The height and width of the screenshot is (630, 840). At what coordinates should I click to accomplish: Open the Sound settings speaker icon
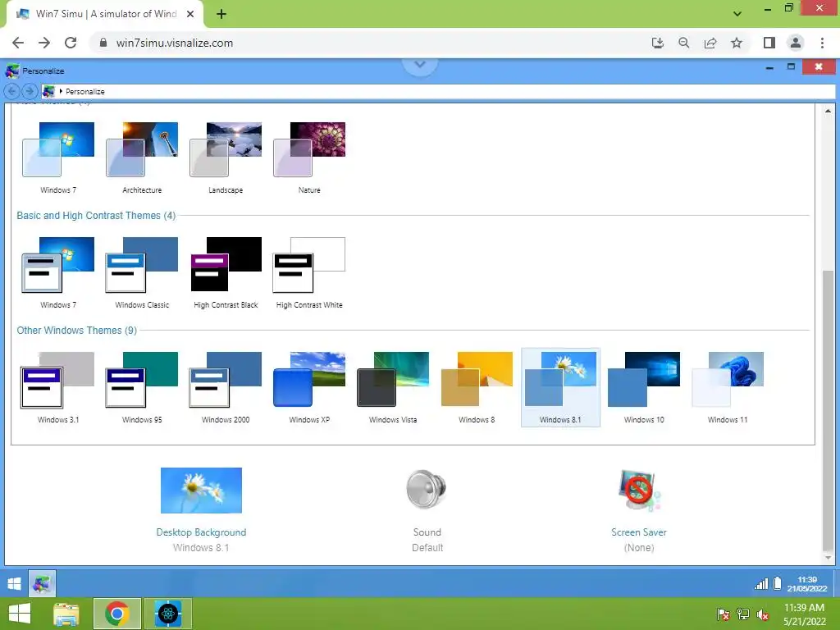[x=427, y=489]
